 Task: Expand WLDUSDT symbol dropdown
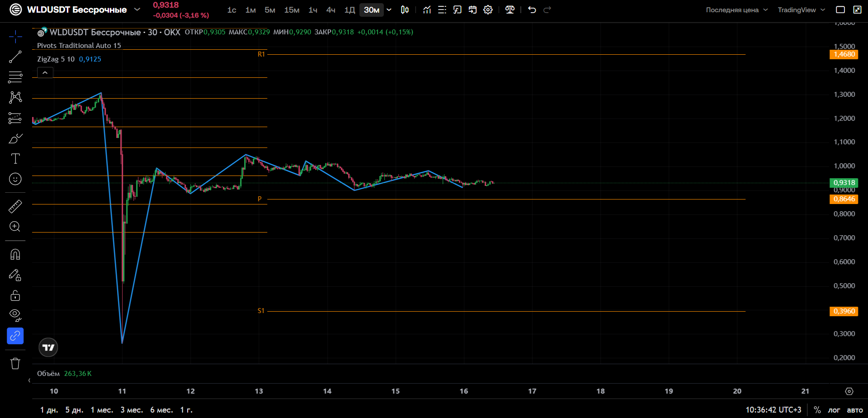(137, 9)
